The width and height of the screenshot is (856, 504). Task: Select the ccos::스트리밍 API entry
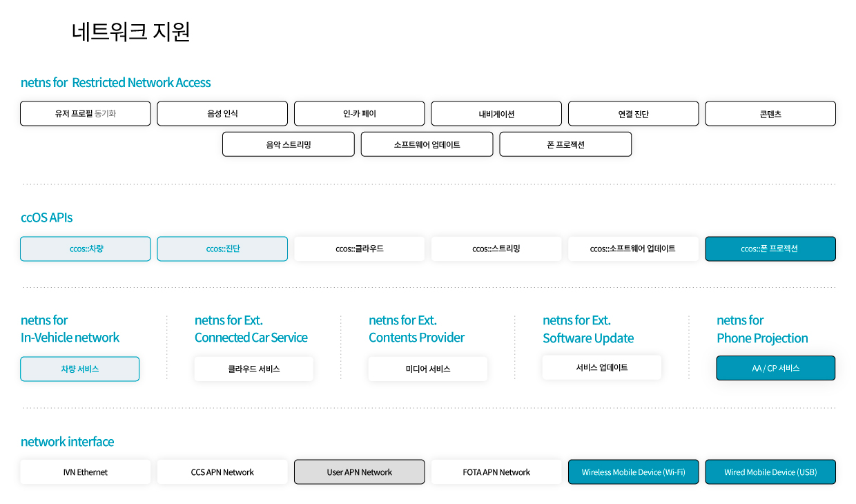point(496,249)
